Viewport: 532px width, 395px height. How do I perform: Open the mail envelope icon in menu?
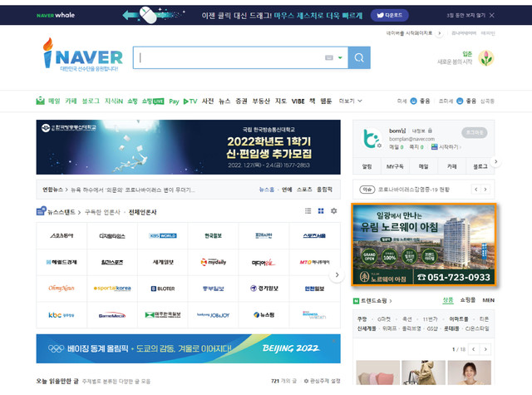pyautogui.click(x=41, y=101)
